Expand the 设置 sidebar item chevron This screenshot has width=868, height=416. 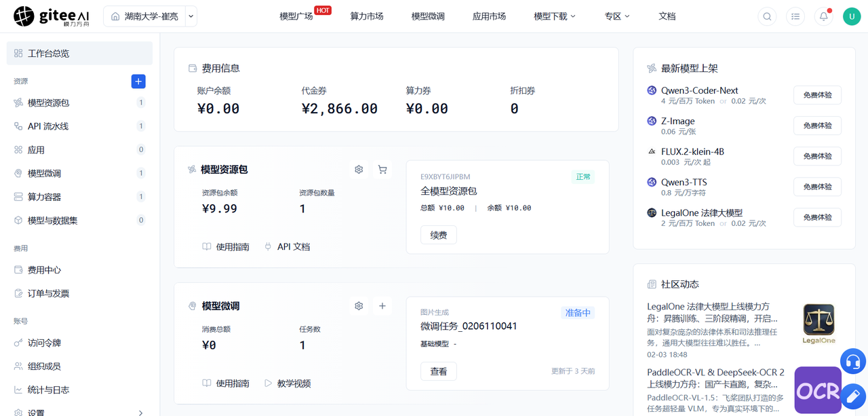[140, 413]
